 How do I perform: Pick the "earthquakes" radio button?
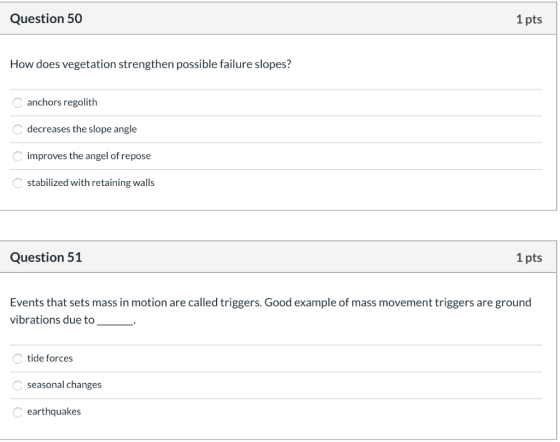[x=18, y=412]
